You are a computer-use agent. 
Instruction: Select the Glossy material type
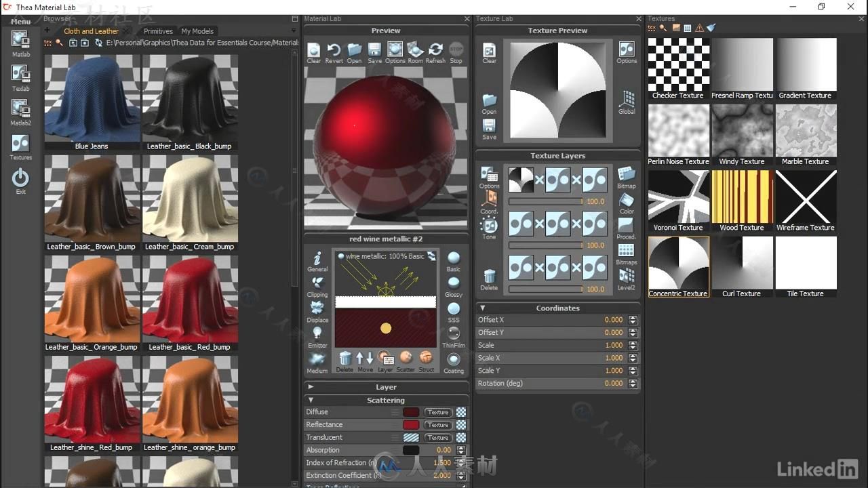(x=454, y=283)
